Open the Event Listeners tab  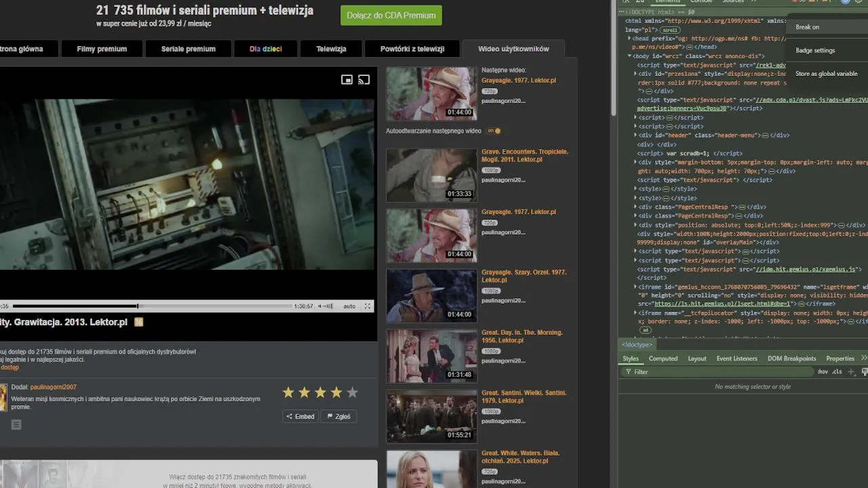tap(737, 359)
